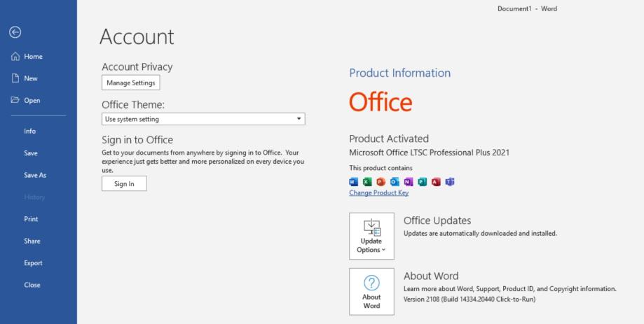Click "Microsoft Office LTSC Professional Plus 2021" text

[429, 153]
